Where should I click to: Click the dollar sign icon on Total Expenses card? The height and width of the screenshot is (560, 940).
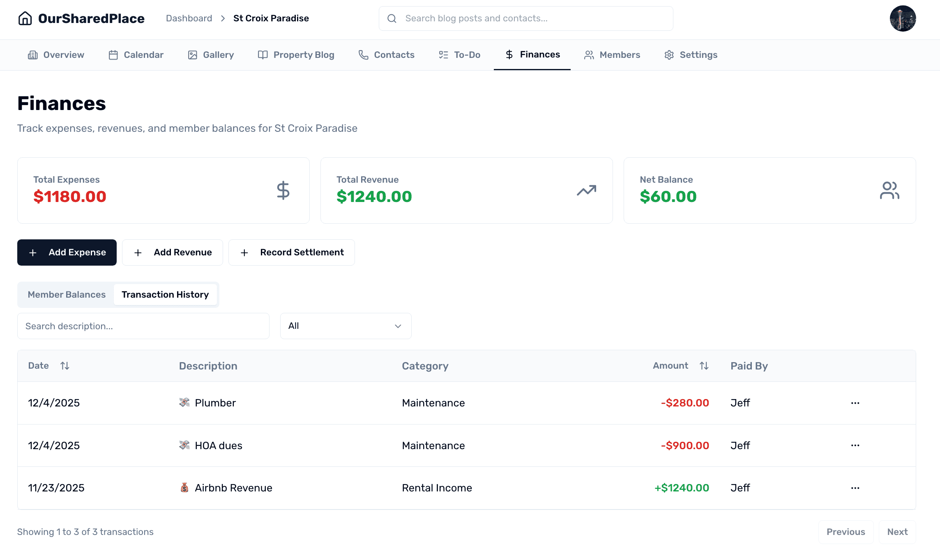[x=283, y=190]
